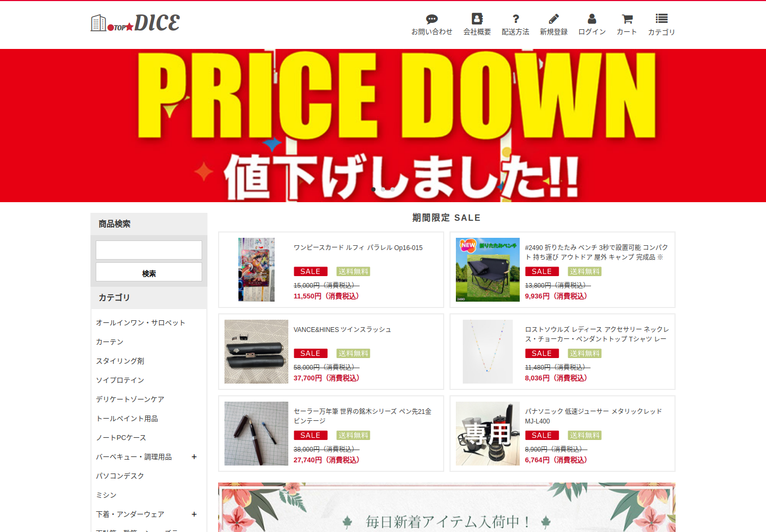Click the DICE store logo

point(136,23)
